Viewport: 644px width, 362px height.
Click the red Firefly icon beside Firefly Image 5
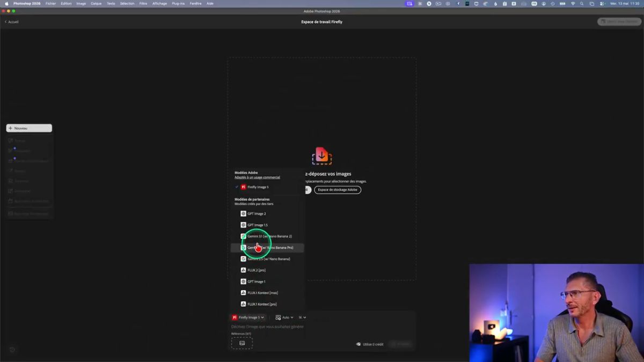pyautogui.click(x=243, y=187)
